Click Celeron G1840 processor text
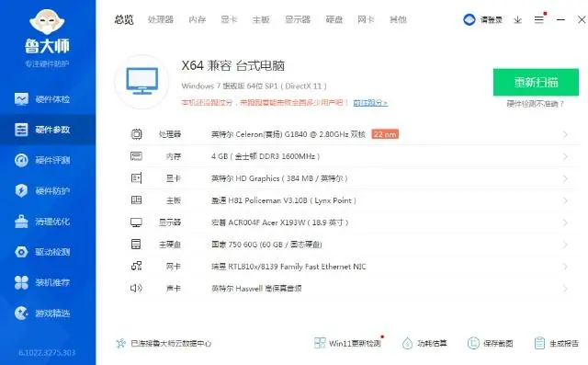Viewport: 588px width, 365px height. pyautogui.click(x=288, y=134)
